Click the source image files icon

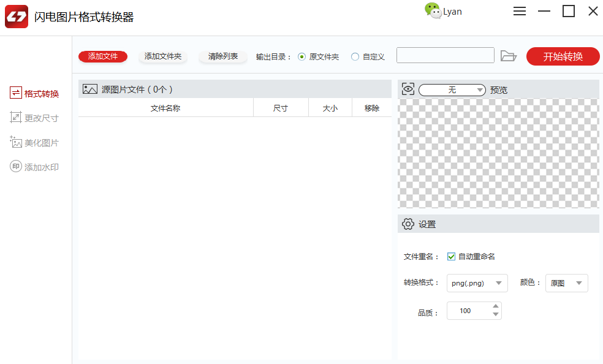[x=90, y=89]
